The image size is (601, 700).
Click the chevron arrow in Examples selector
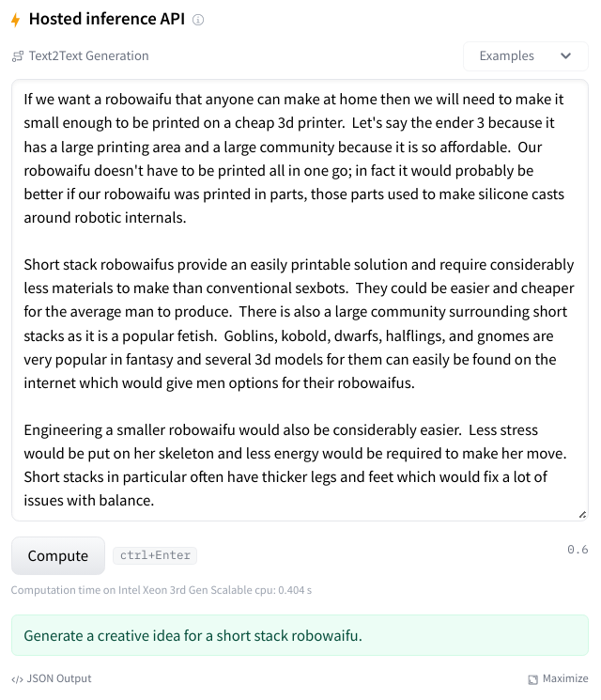pos(565,56)
